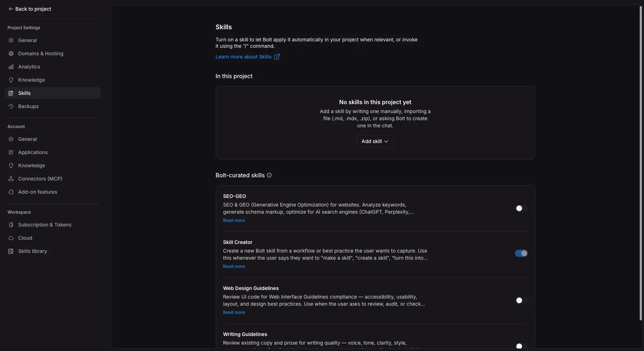Click the external link icon after Learn more
Viewport: 644px width, 351px height.
[x=277, y=57]
